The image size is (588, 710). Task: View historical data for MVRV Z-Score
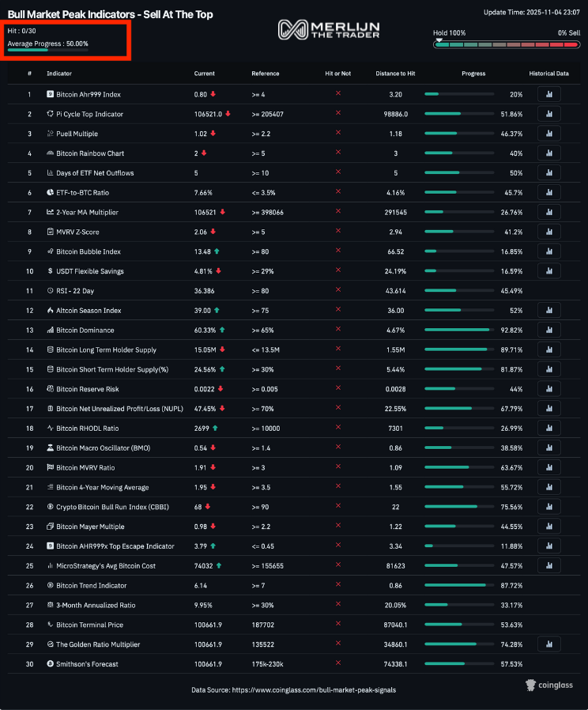548,232
